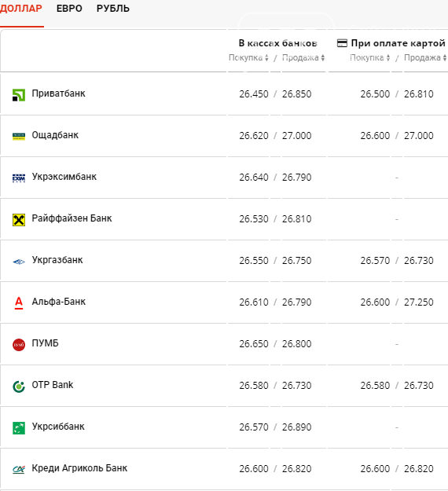Switch to the ЕВРО tab
The height and width of the screenshot is (491, 448).
pyautogui.click(x=69, y=9)
